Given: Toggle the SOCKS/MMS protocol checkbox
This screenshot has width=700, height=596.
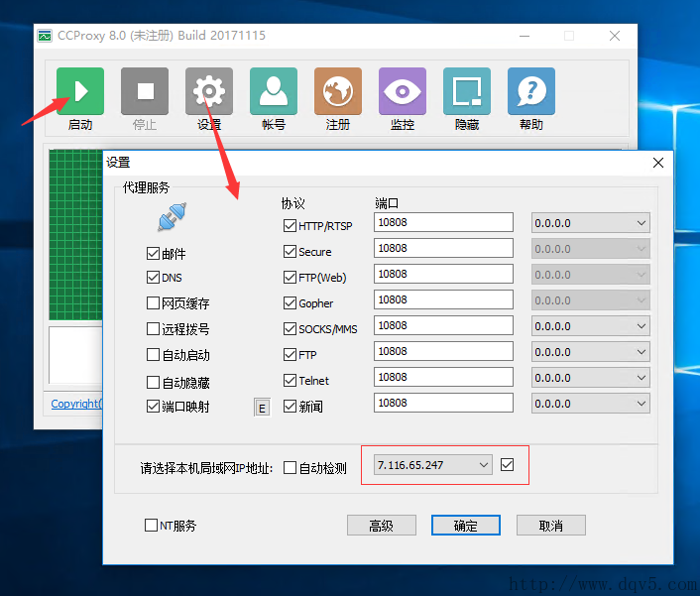Looking at the screenshot, I should pos(290,329).
